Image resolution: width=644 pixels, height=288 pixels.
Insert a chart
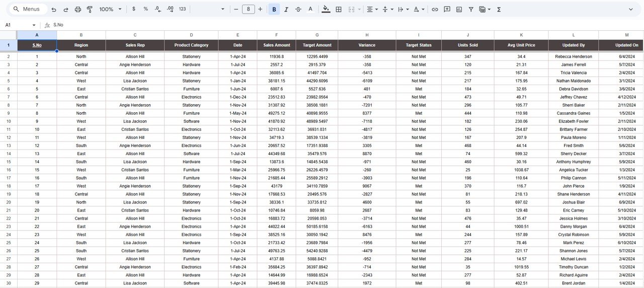(459, 9)
